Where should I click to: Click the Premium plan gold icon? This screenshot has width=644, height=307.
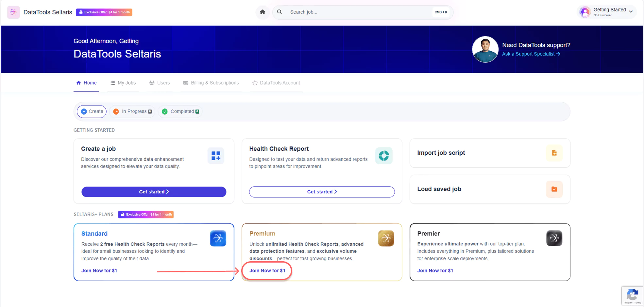(x=386, y=238)
